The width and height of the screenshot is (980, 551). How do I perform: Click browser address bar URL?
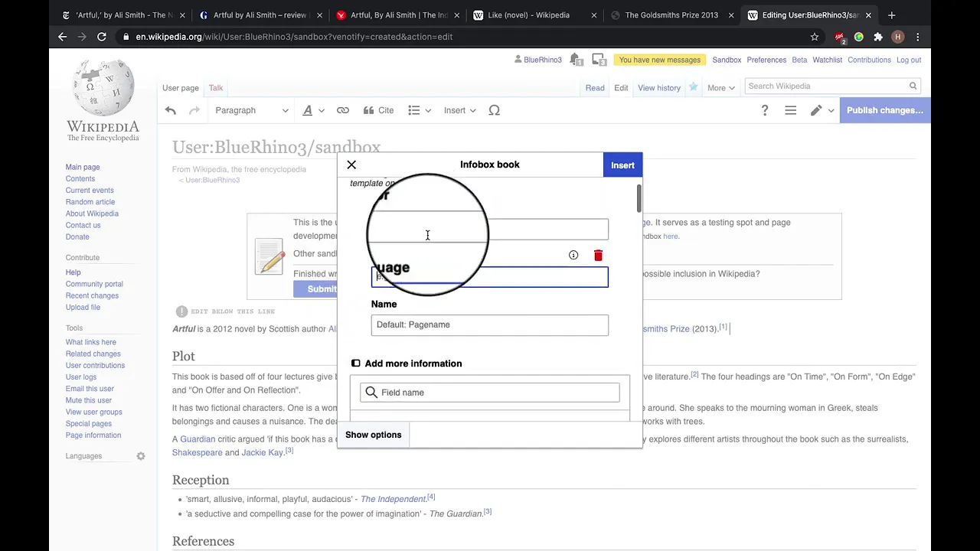pyautogui.click(x=294, y=37)
